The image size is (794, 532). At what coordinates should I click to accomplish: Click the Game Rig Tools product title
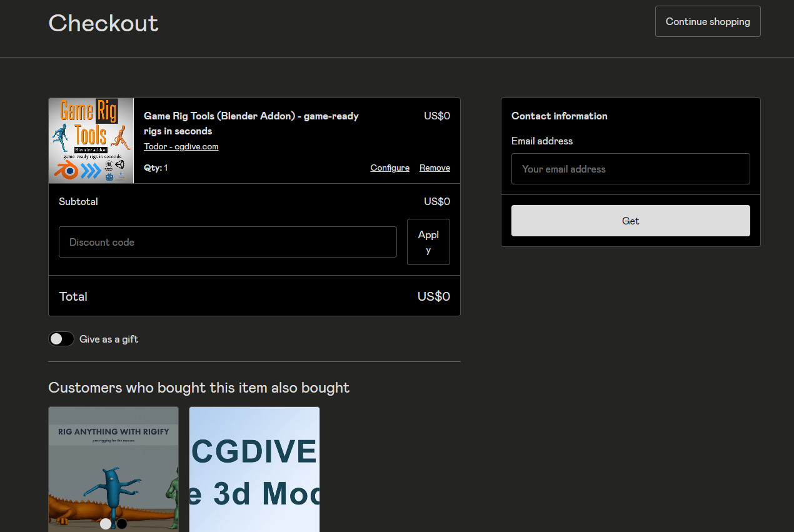[251, 124]
